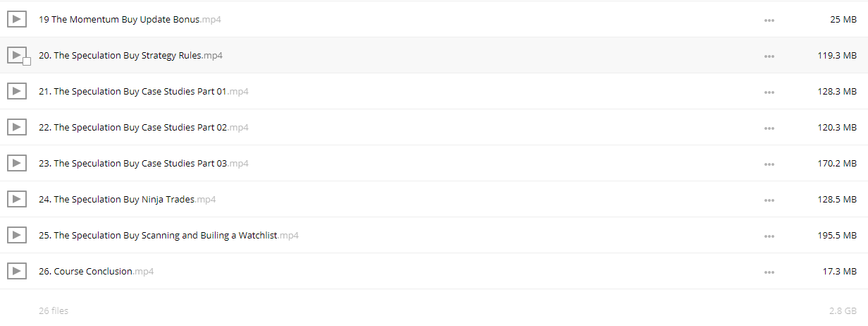Show options menu for Ninja Trades file
Image resolution: width=868 pixels, height=326 pixels.
[769, 200]
